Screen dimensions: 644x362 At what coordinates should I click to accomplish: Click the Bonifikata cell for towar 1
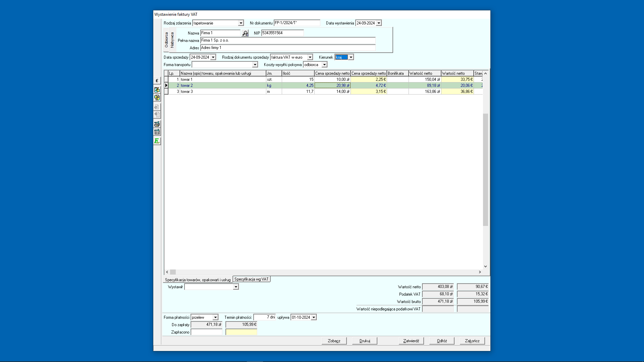pos(398,79)
